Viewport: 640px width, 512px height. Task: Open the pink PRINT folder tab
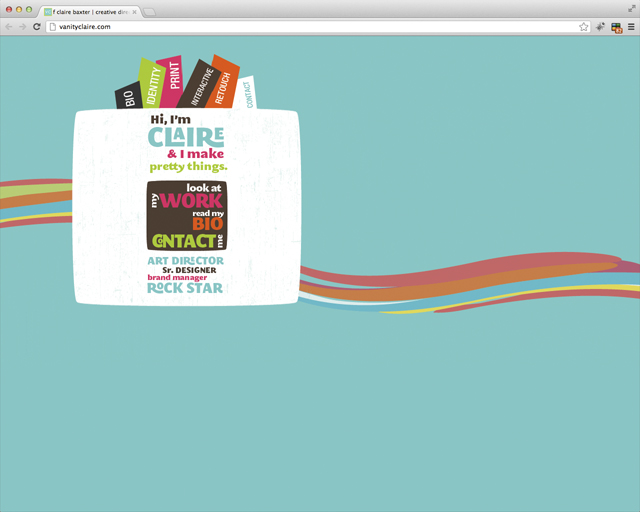point(171,81)
